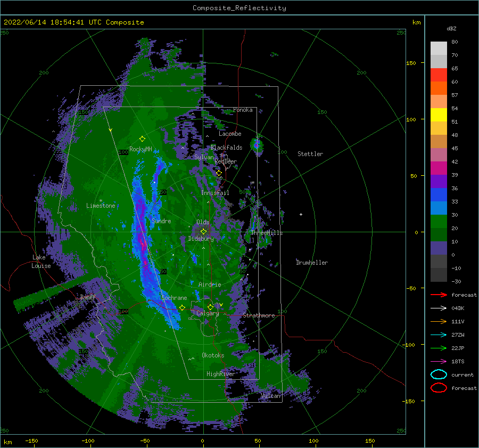Click the Lacombe label

click(230, 134)
